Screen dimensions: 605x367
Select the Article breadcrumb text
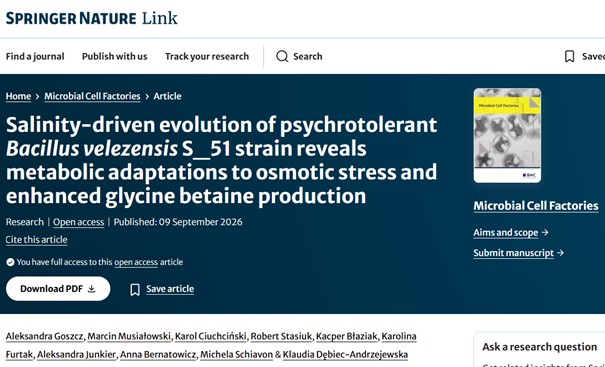pyautogui.click(x=167, y=96)
